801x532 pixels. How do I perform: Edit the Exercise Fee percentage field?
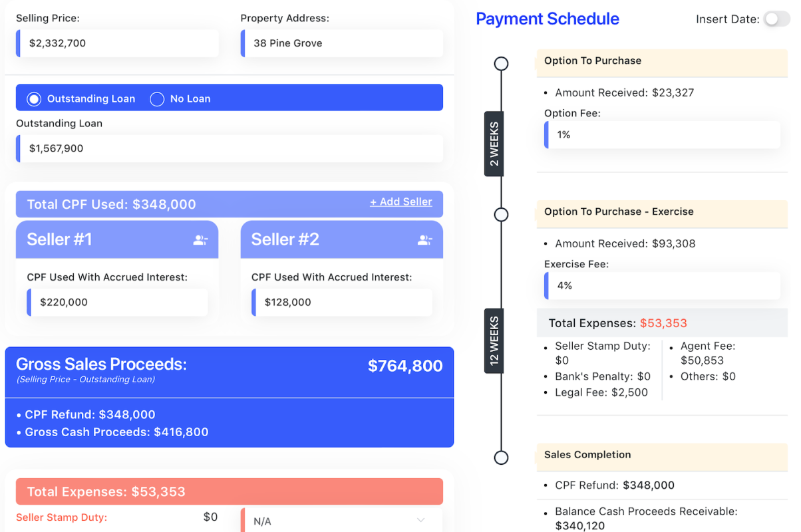[662, 285]
